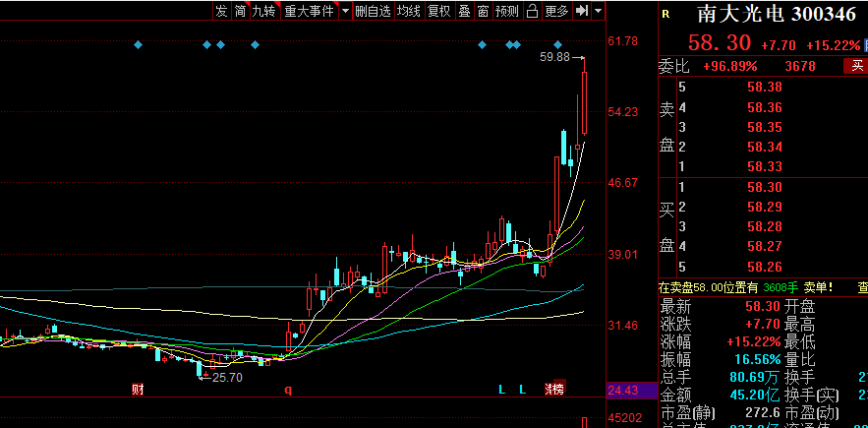This screenshot has width=868, height=428.
Task: Click the 龙榜 marker at chart bottom
Action: pyautogui.click(x=554, y=390)
